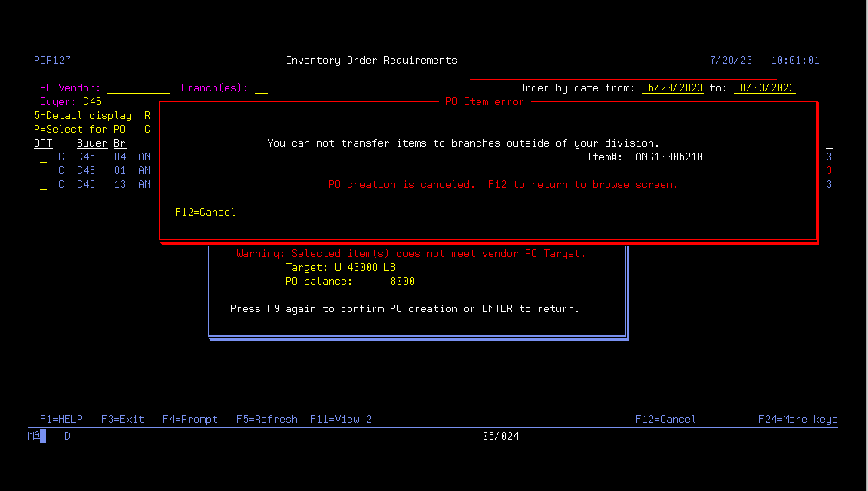Click the item number ANG10006210
This screenshot has height=491, width=868.
668,157
